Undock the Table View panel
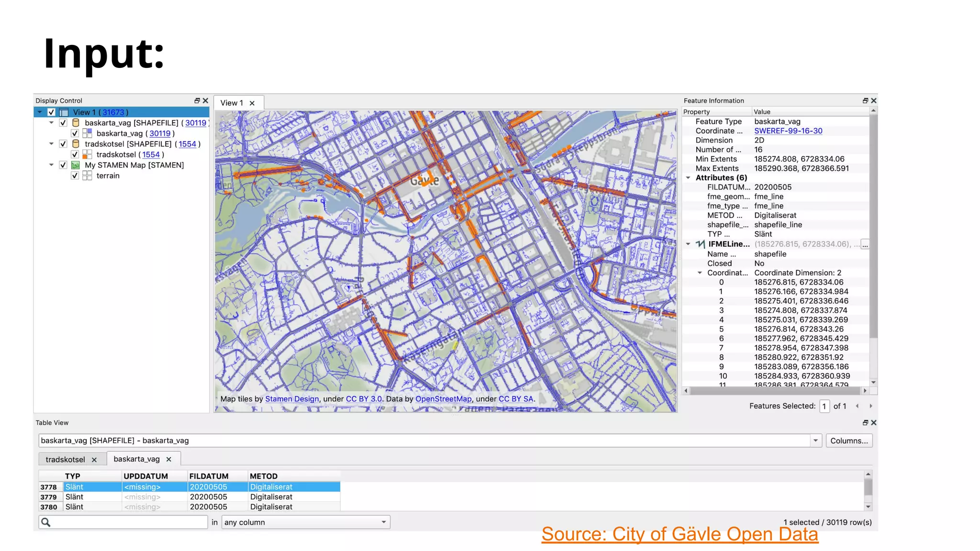Viewport: 980px width, 551px height. coord(865,422)
